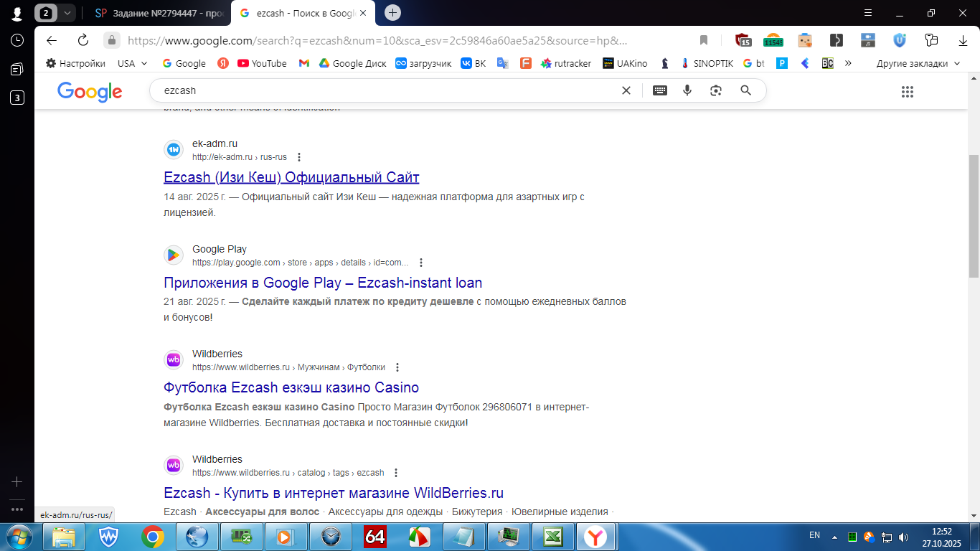Open options menu for ek-adm.ru result
The image size is (980, 551).
[x=299, y=157]
